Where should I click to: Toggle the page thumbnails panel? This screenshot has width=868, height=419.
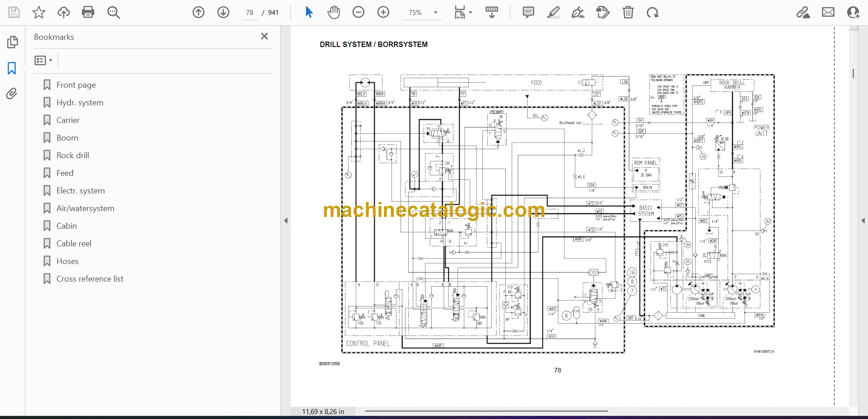(x=12, y=42)
